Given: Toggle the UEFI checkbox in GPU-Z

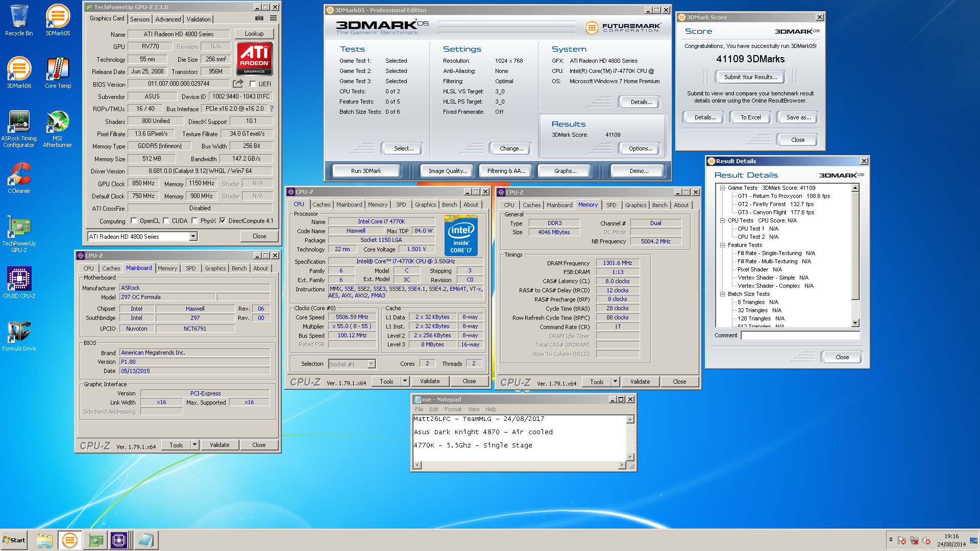Looking at the screenshot, I should pyautogui.click(x=253, y=84).
